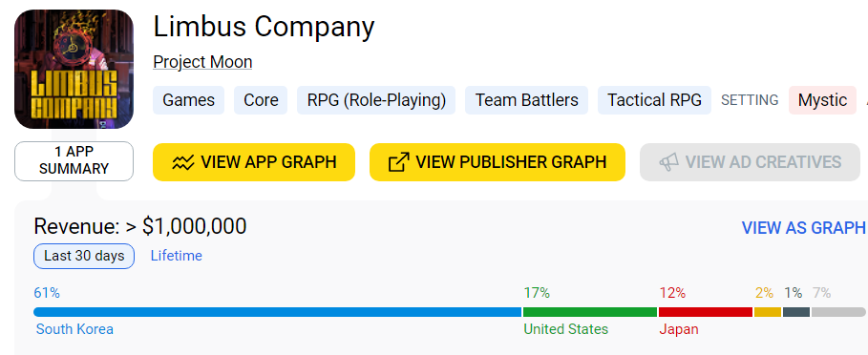Choose the Tactical RPG tag
Viewport: 868px width, 355px height.
(654, 100)
